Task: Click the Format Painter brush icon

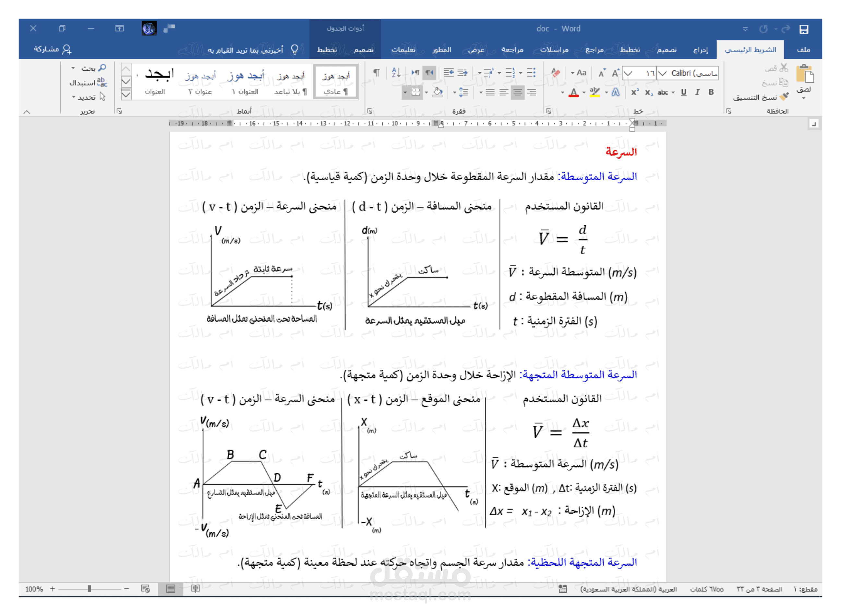Action: [784, 97]
